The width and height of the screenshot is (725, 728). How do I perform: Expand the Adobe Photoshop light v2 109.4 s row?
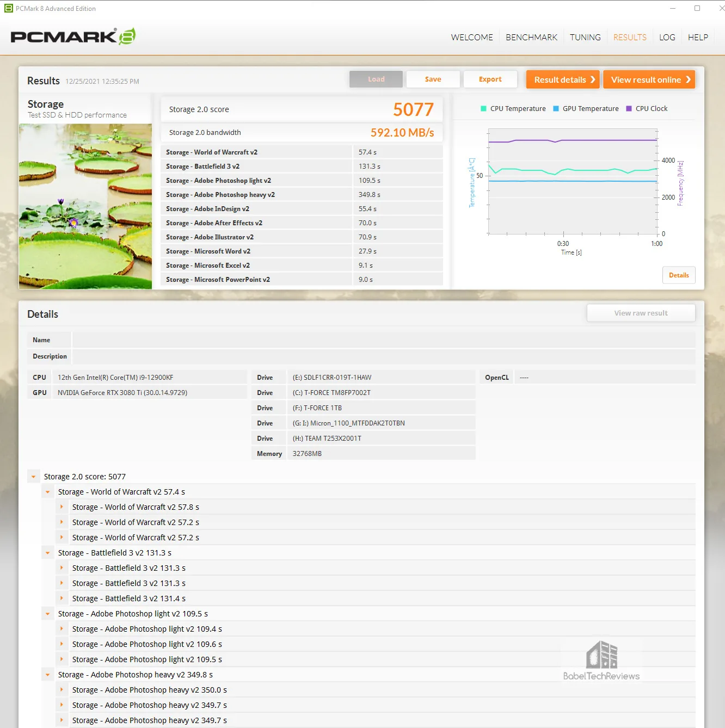62,628
